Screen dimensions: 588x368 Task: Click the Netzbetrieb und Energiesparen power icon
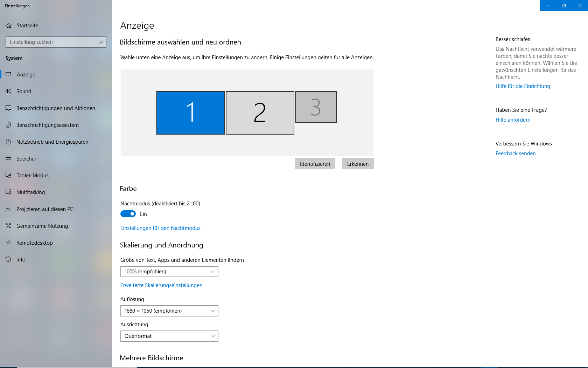[x=8, y=142]
